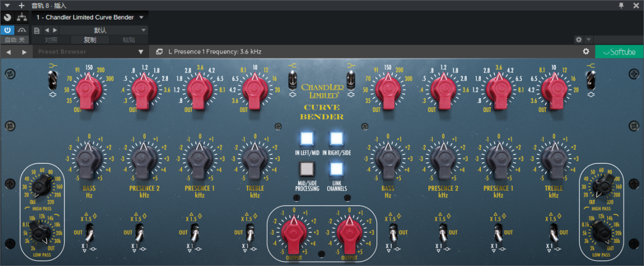Viewport: 644px width, 266px height.
Task: Click left Treble frequency red knob
Action: point(255,91)
